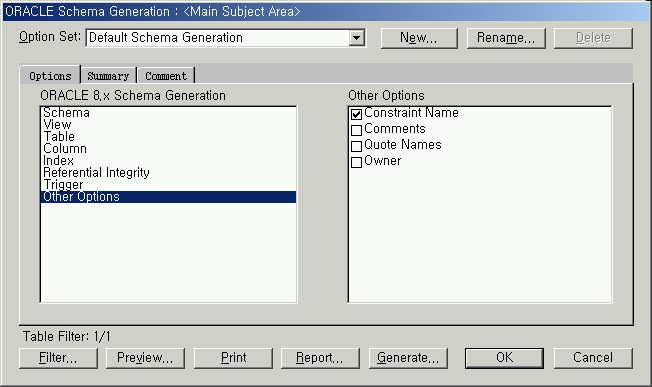Screen dimensions: 652x387
Task: Select Schema in the generation list
Action: pos(168,113)
